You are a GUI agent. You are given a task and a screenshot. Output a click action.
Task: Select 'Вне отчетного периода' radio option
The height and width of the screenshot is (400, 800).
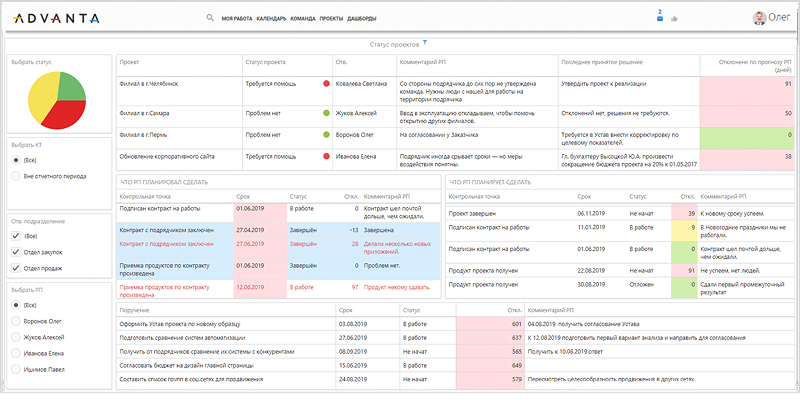17,177
